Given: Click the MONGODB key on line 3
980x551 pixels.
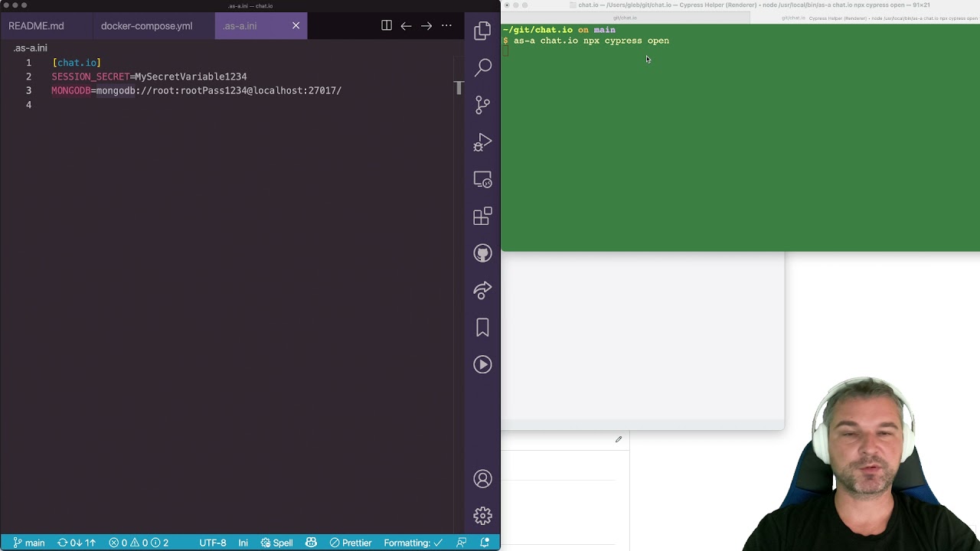Looking at the screenshot, I should 71,90.
